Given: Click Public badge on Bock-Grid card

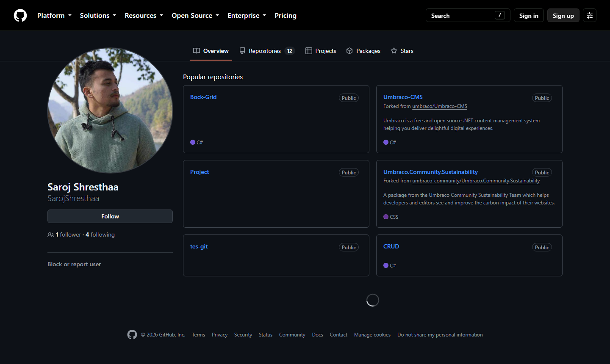Looking at the screenshot, I should pos(349,98).
